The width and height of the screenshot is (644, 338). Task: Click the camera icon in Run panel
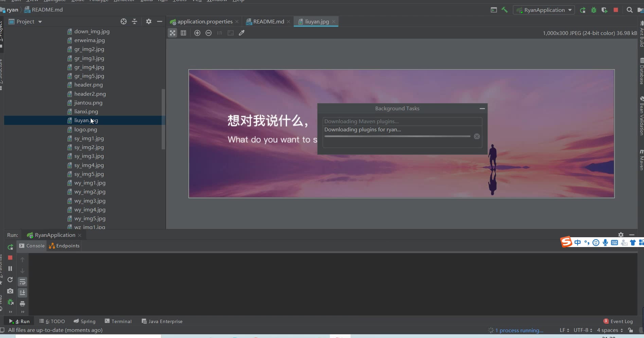10,291
